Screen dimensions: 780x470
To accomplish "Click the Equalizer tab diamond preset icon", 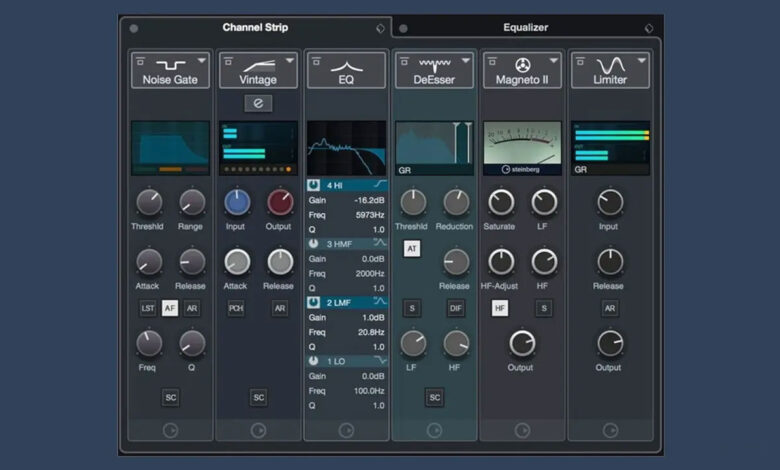I will point(649,28).
